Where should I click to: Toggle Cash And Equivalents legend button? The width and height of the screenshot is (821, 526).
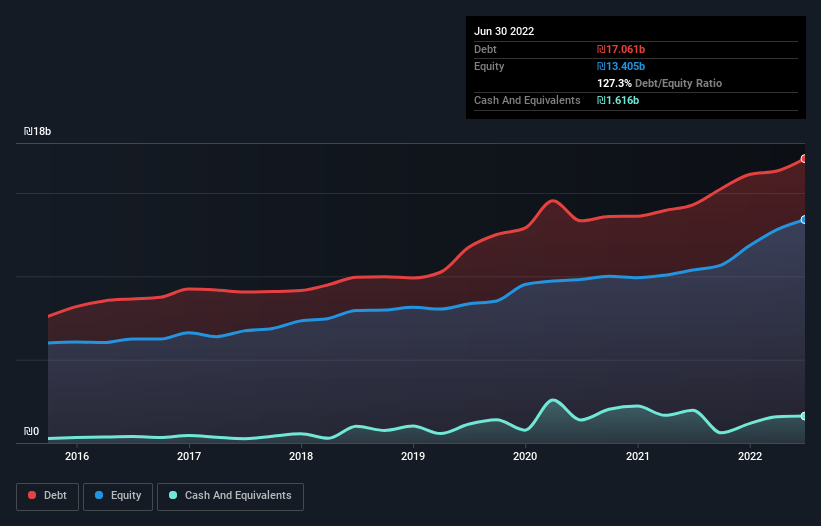[x=230, y=496]
